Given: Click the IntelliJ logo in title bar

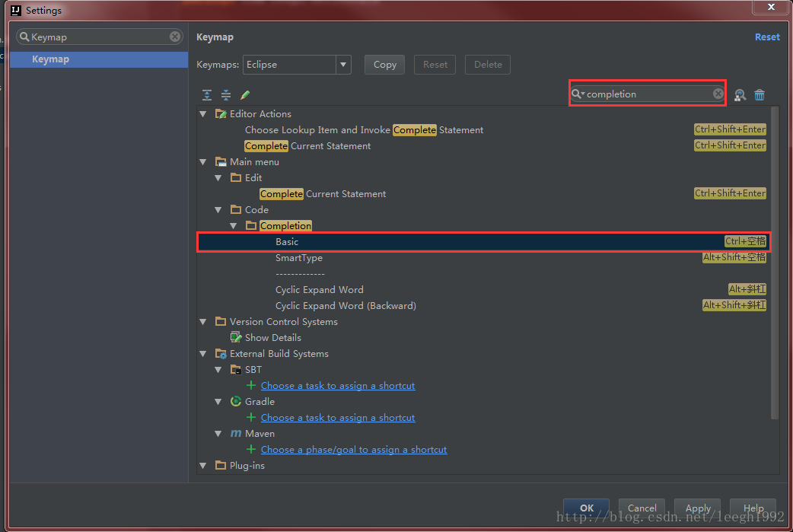Looking at the screenshot, I should tap(16, 10).
